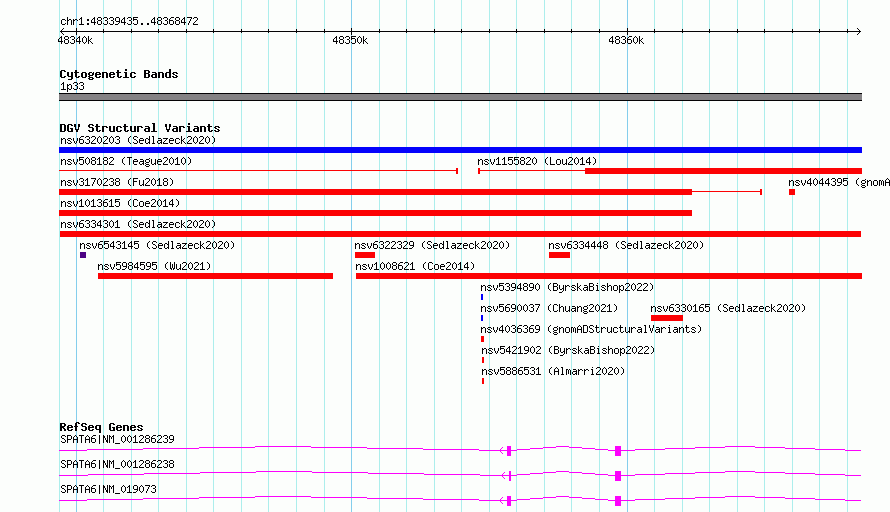Select the gray 1p33 cytogenetic band bar
Screen dimensions: 890x512
pos(460,97)
